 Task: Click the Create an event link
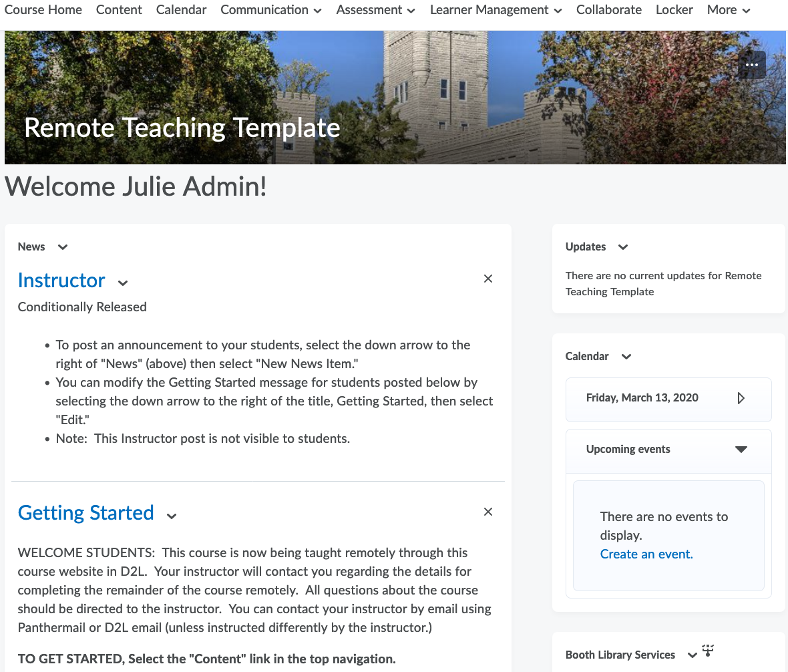pos(646,554)
